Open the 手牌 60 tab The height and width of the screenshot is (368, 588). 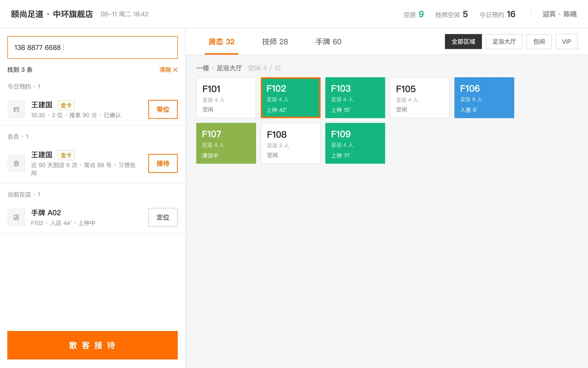(329, 42)
